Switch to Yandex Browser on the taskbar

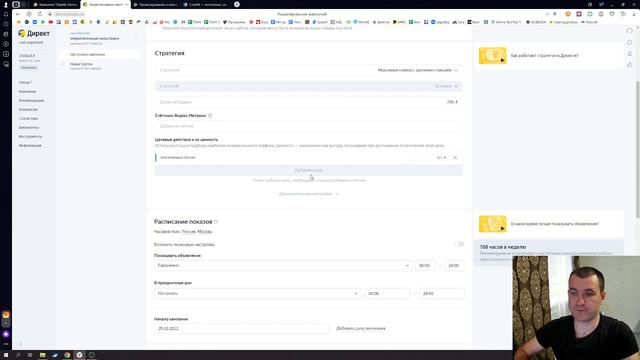(x=79, y=355)
